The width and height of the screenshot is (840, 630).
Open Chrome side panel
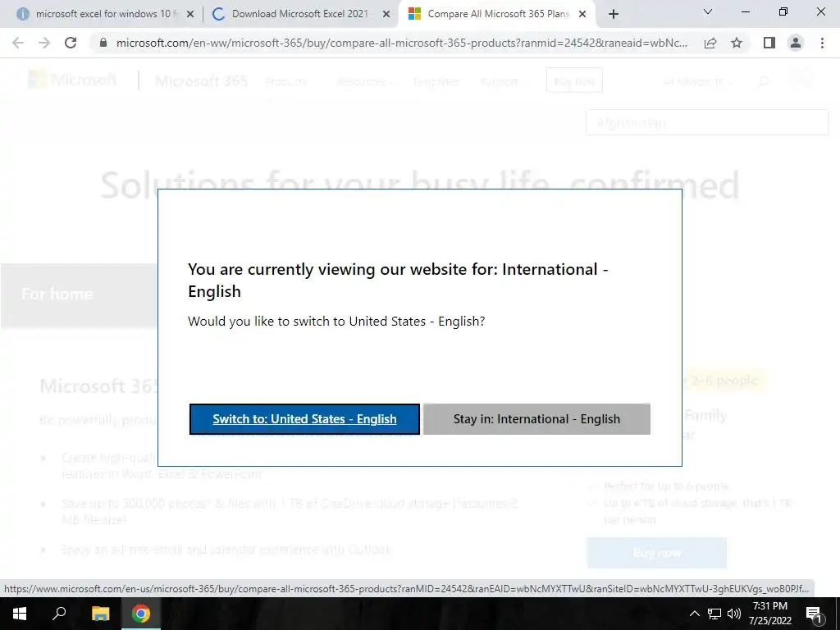tap(769, 43)
